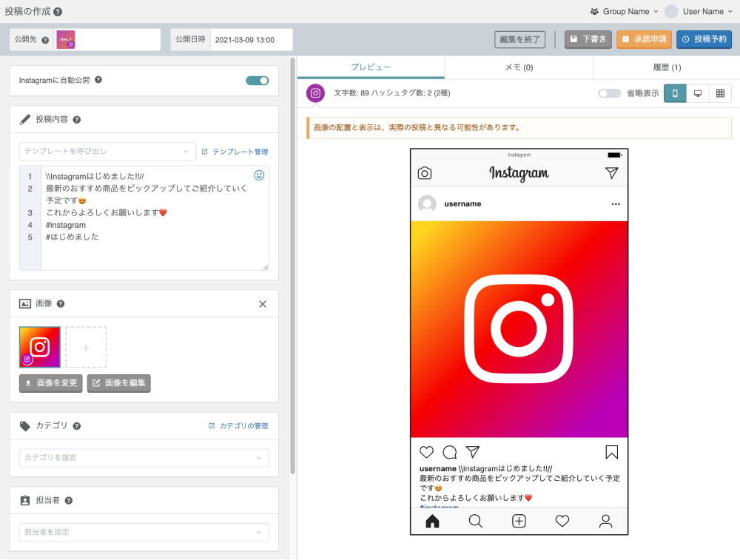Switch preview to desktop monitor view
The width and height of the screenshot is (740, 560).
coord(698,93)
